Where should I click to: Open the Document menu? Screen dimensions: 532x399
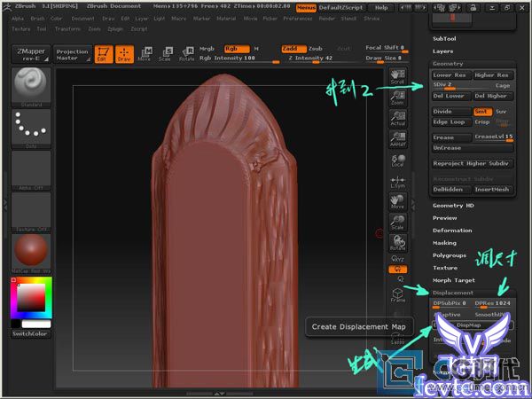pyautogui.click(x=82, y=19)
